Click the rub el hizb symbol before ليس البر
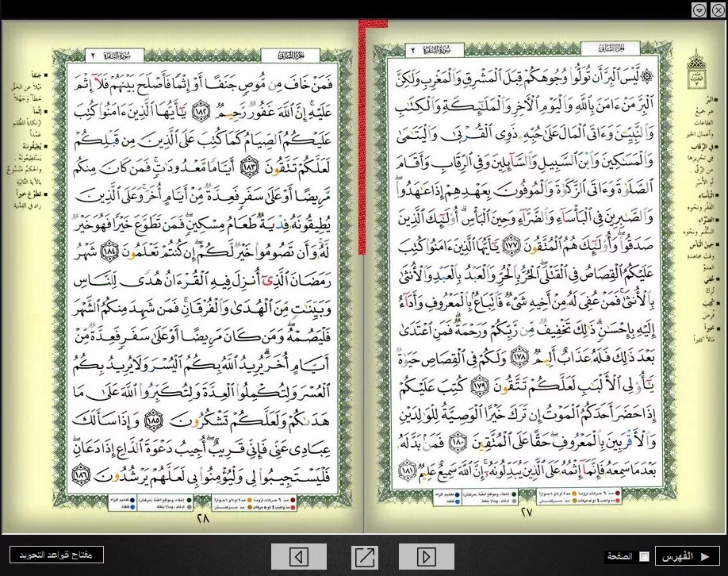The image size is (728, 576). pos(646,75)
